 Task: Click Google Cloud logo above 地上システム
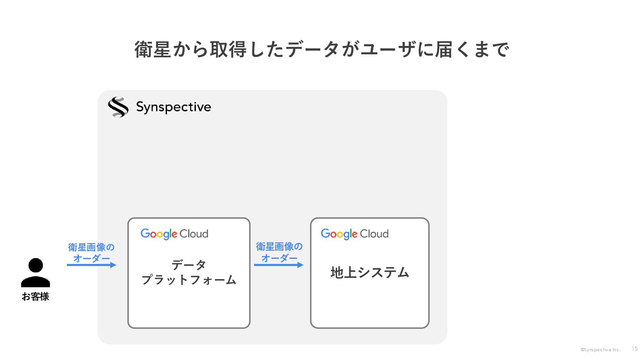tap(355, 234)
